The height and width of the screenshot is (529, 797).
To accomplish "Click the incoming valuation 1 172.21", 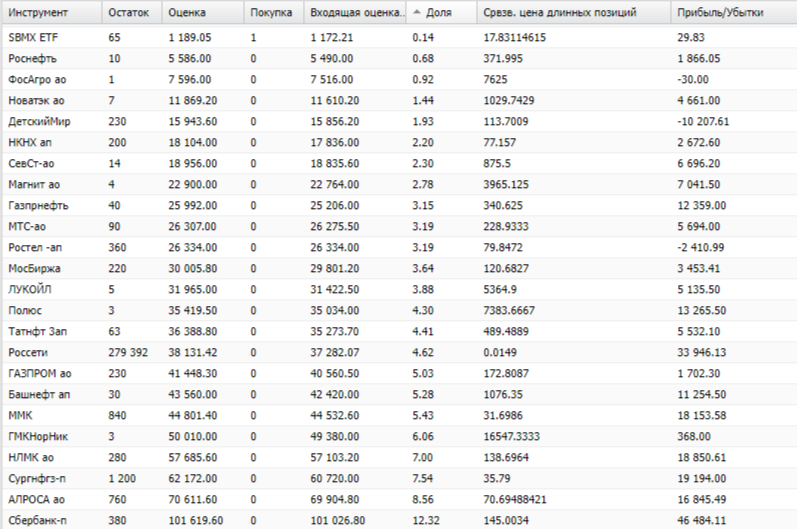I will click(331, 37).
